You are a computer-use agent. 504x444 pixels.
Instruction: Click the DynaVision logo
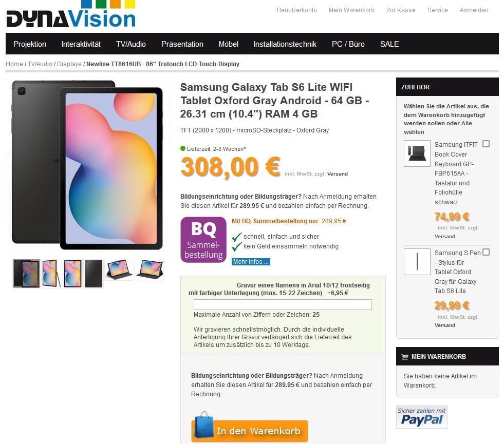tap(71, 14)
